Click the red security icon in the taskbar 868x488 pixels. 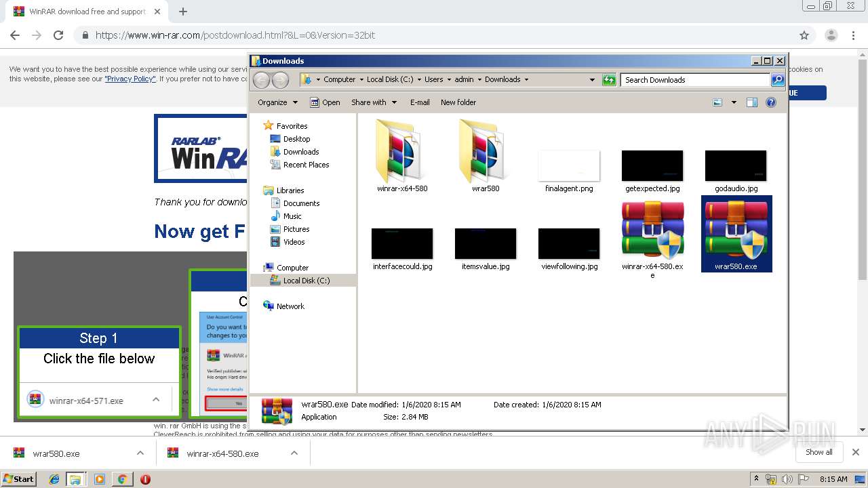click(x=145, y=479)
